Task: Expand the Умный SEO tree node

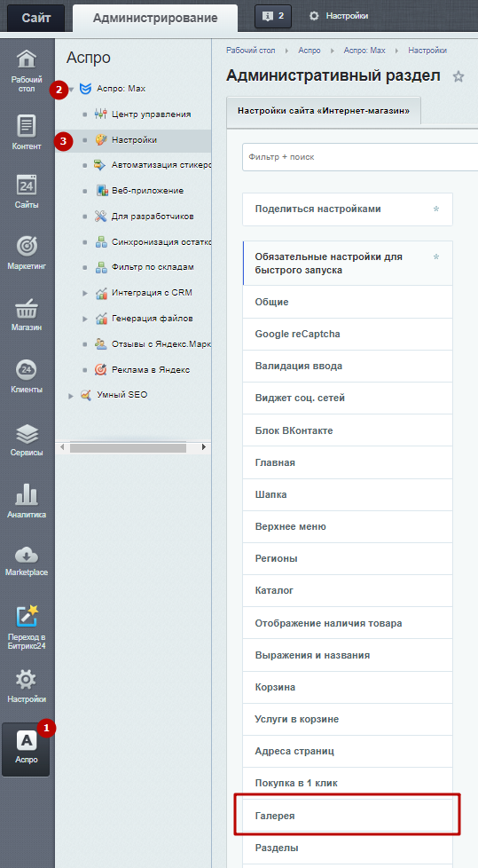Action: [x=70, y=395]
